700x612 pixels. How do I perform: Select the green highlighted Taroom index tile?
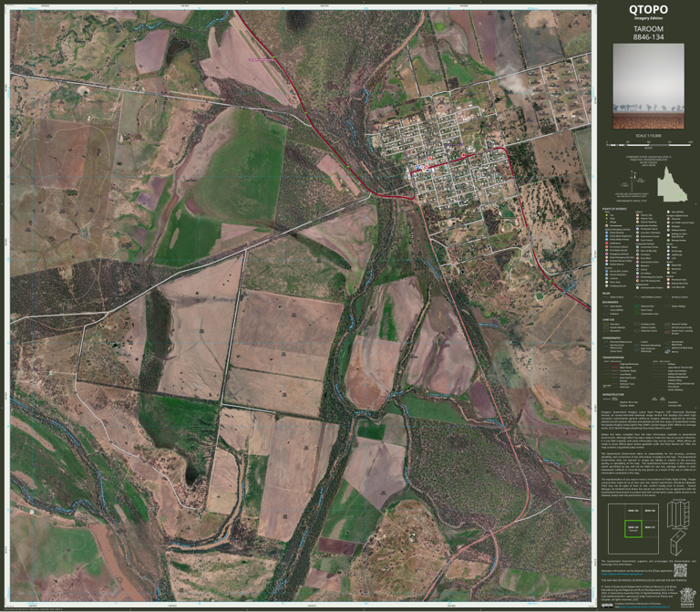pyautogui.click(x=633, y=528)
